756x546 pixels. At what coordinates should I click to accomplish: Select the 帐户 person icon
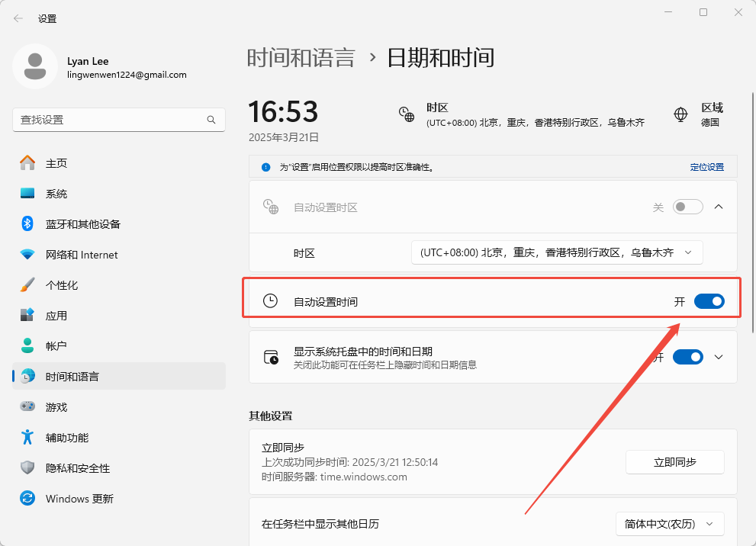pyautogui.click(x=27, y=345)
